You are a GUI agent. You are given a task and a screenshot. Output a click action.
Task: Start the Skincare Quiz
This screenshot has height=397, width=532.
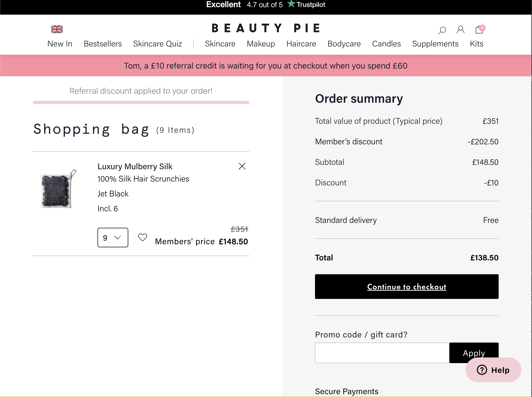tap(157, 44)
